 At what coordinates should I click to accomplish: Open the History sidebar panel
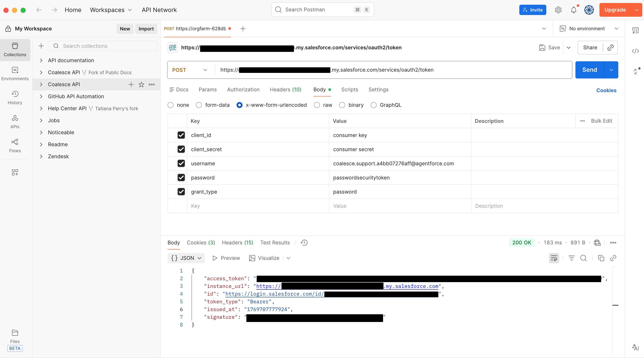15,97
